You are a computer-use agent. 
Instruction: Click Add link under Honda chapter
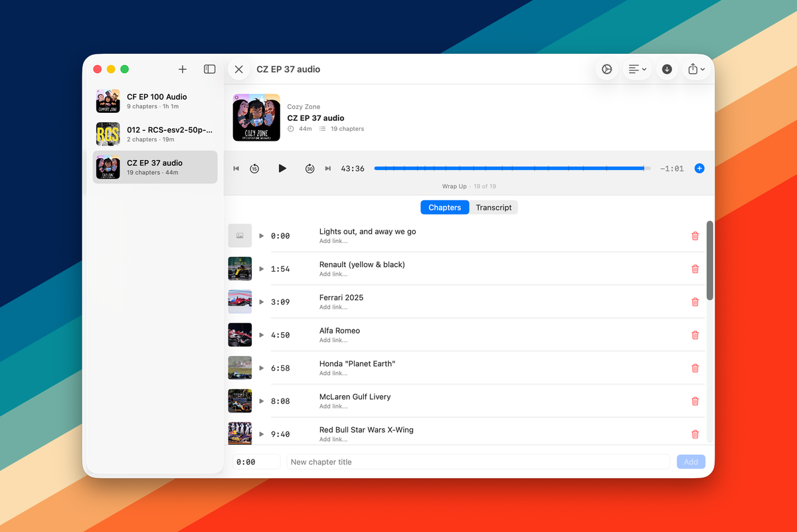pos(333,373)
